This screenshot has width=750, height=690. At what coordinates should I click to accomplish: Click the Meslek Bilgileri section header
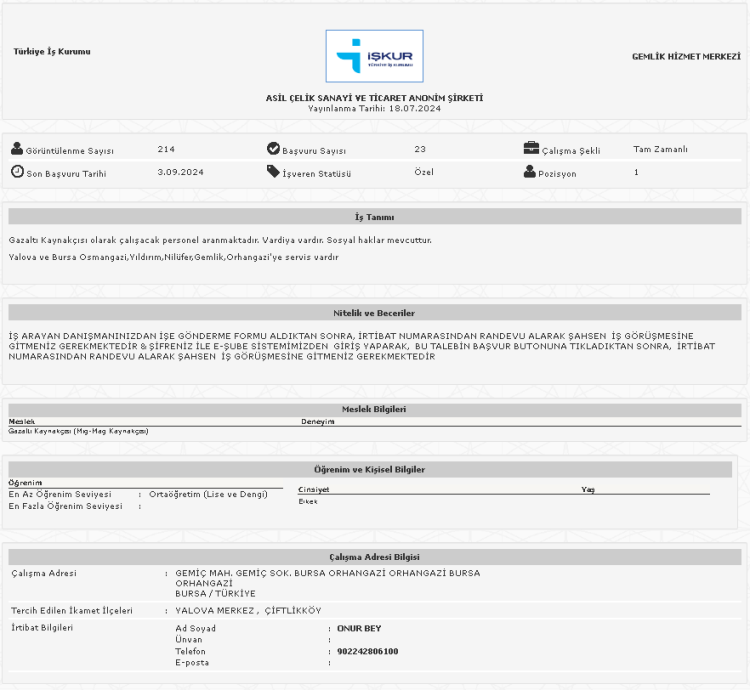click(374, 409)
